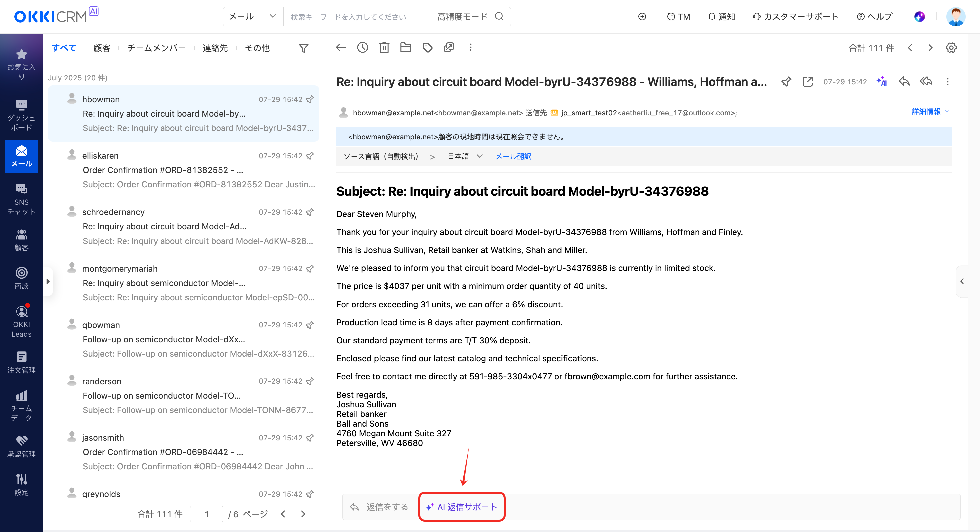Toggle pin on qbowman email row
Viewport: 980px width, 532px height.
(310, 325)
